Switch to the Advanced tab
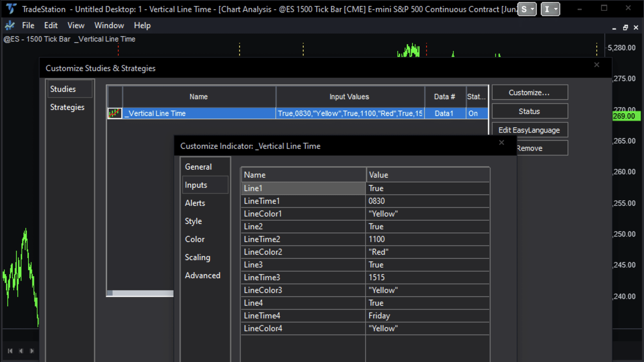Viewport: 644px width, 362px height. coord(203,276)
